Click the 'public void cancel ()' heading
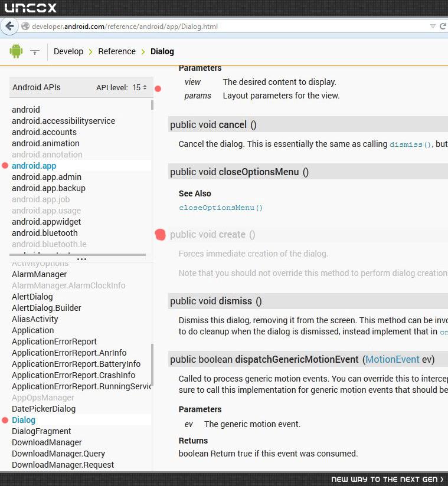 coord(213,124)
